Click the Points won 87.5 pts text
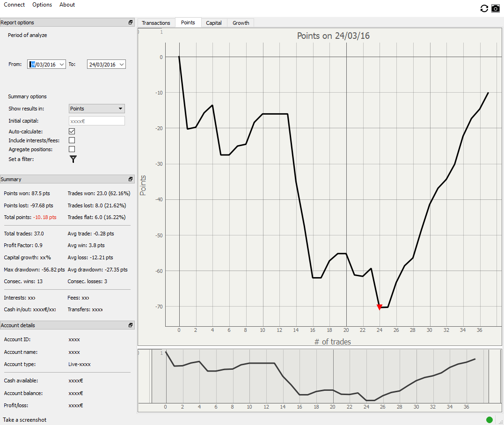504x425 pixels. pyautogui.click(x=27, y=193)
